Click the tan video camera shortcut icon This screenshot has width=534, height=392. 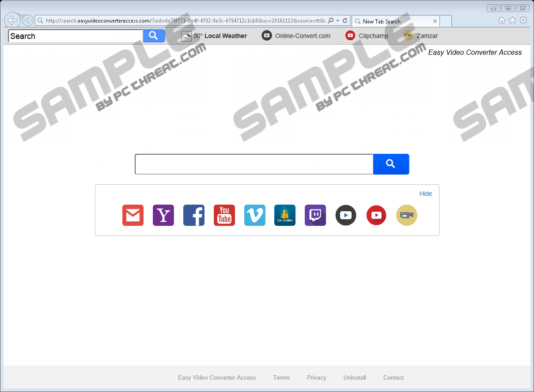click(407, 215)
